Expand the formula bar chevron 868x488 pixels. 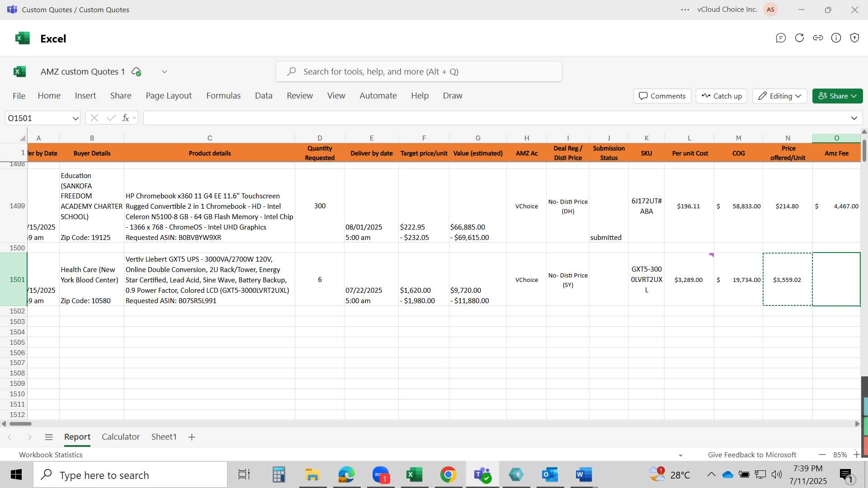854,118
